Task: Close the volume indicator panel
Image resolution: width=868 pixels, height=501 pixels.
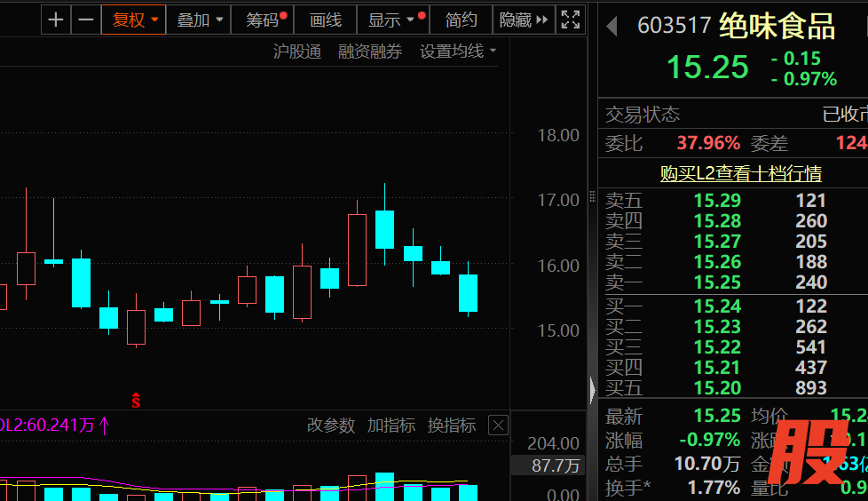Action: [498, 425]
